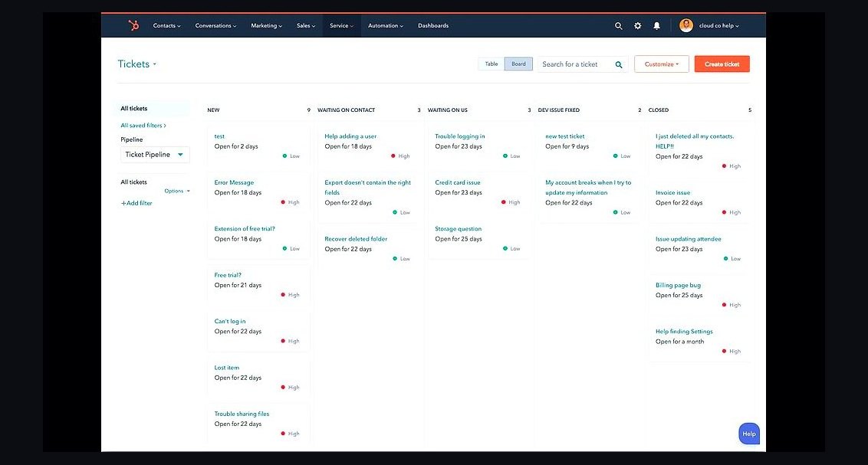Click the +Add filter link
The width and height of the screenshot is (868, 465).
coord(136,204)
